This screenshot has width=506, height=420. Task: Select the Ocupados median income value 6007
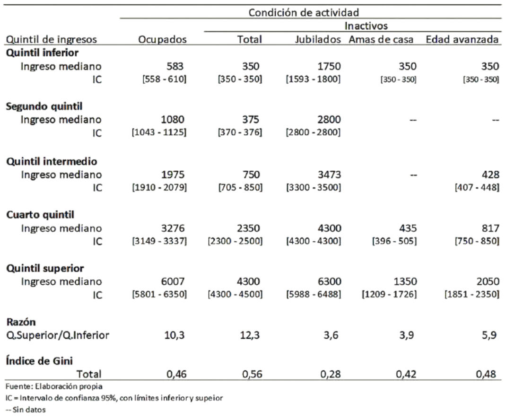point(172,281)
